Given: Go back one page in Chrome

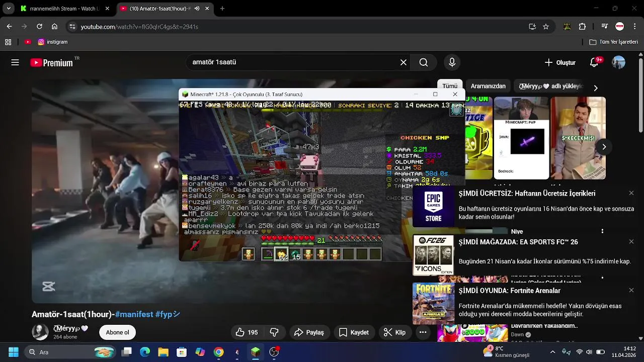Looking at the screenshot, I should (x=9, y=27).
